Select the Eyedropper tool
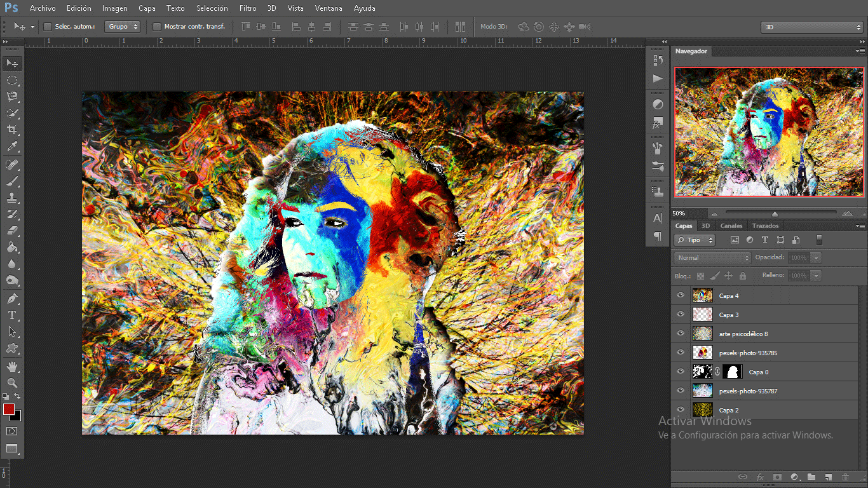 pyautogui.click(x=12, y=147)
